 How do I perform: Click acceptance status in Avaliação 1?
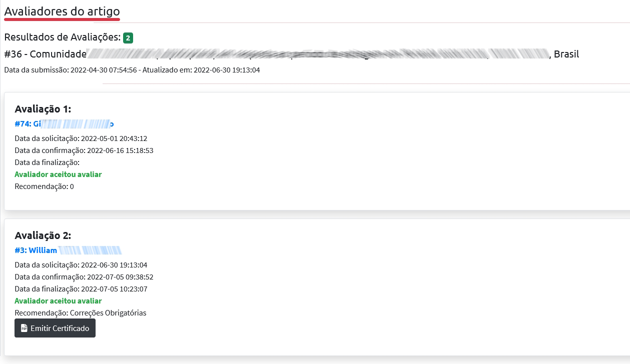(x=58, y=174)
